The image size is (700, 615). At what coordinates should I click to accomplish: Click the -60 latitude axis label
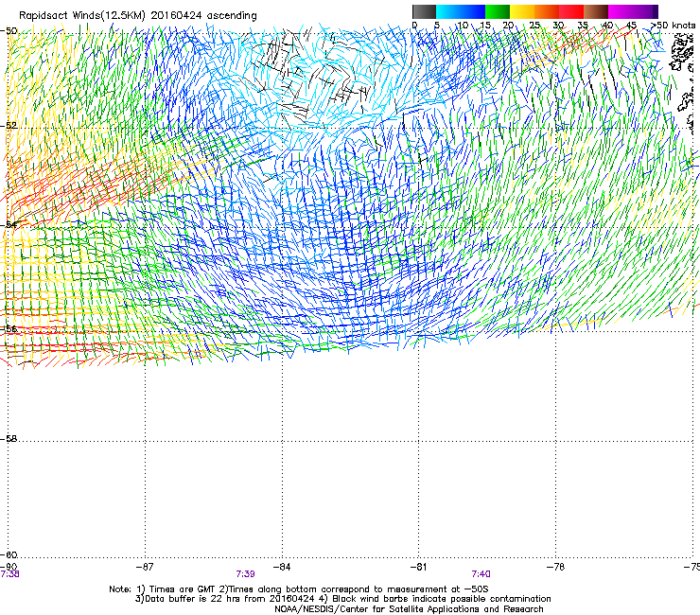click(x=9, y=555)
